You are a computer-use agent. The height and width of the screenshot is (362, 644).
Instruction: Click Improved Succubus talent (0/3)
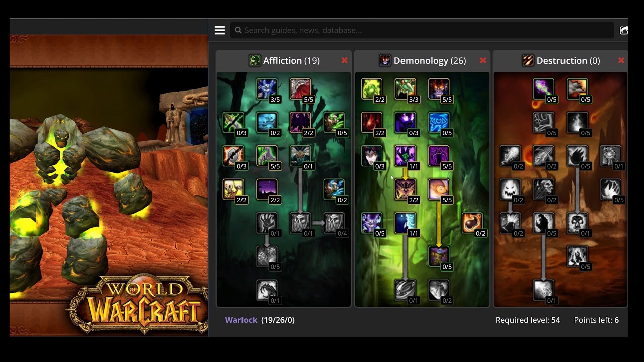[372, 156]
